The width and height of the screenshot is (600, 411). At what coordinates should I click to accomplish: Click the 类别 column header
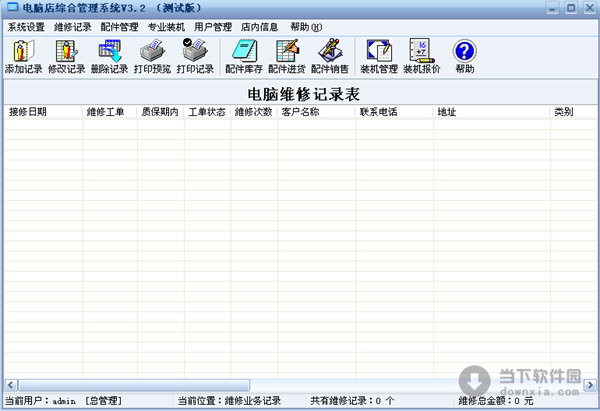coord(573,112)
